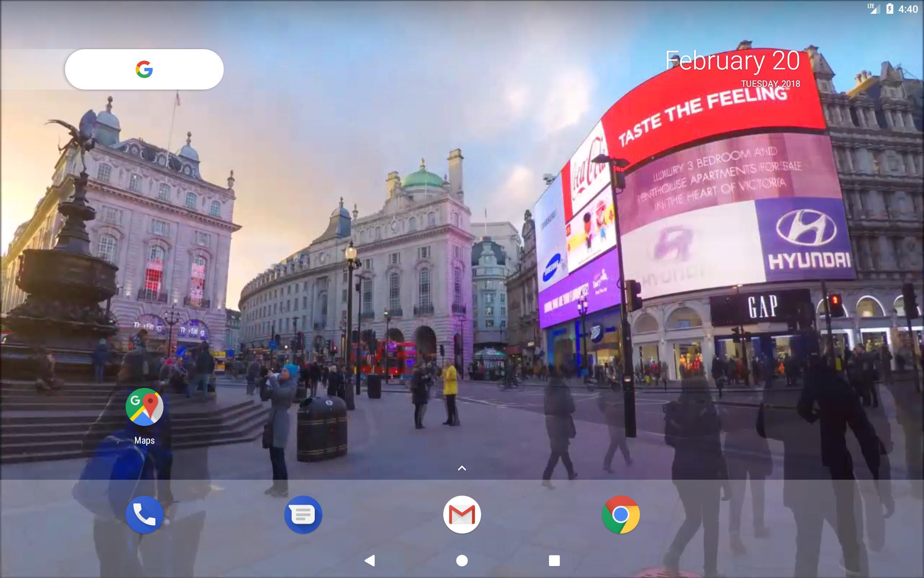The image size is (924, 578).
Task: Open the Gmail app
Action: click(462, 514)
